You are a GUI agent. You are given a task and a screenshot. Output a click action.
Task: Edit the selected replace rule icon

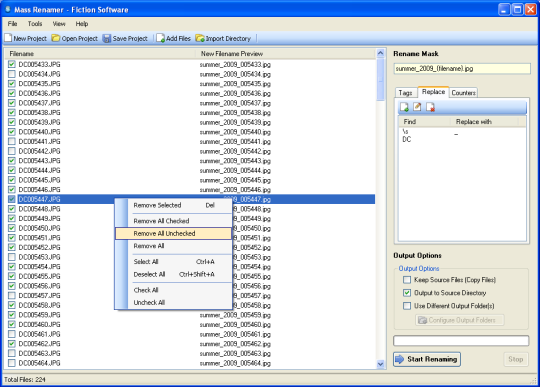coord(417,107)
